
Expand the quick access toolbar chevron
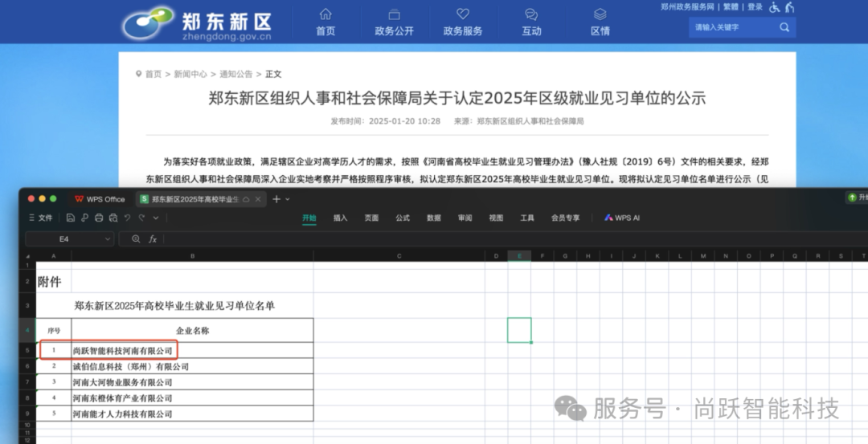coord(156,218)
